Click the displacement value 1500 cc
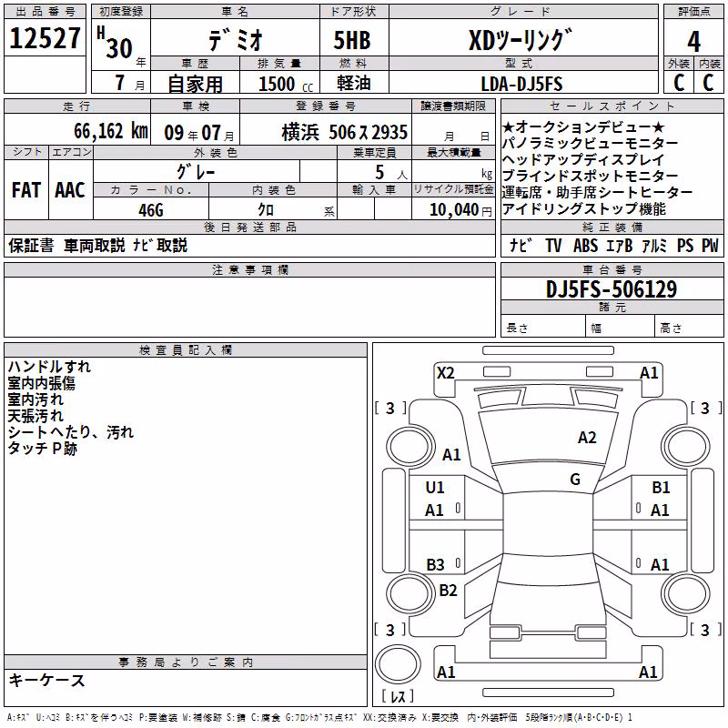This screenshot has height=728, width=728. pyautogui.click(x=286, y=84)
